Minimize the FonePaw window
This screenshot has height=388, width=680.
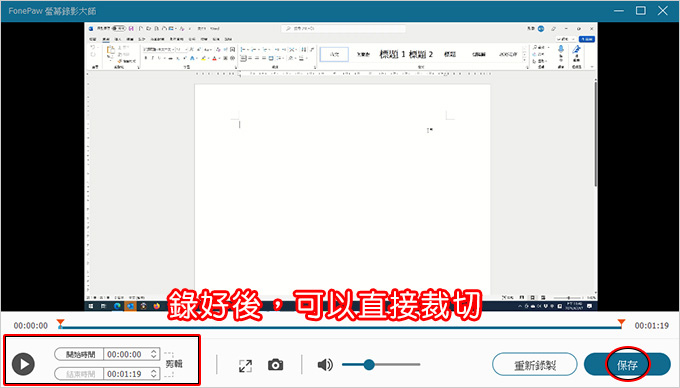[619, 10]
